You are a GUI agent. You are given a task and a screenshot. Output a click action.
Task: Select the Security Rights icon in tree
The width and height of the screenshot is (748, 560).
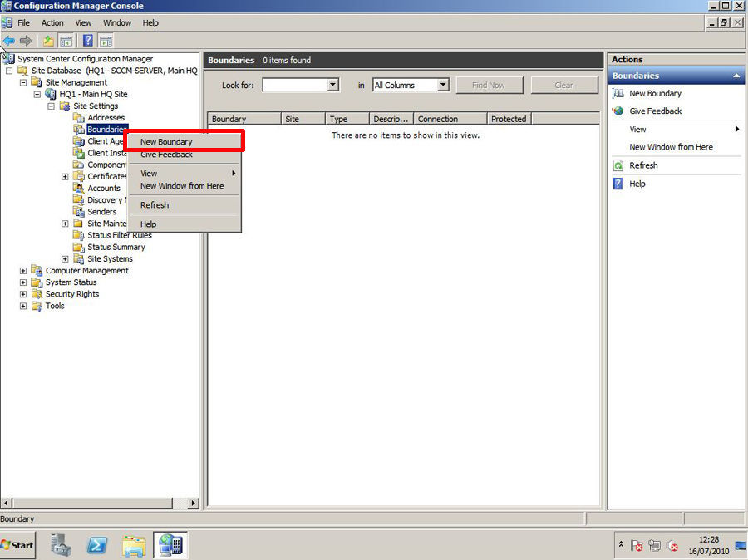tap(37, 294)
